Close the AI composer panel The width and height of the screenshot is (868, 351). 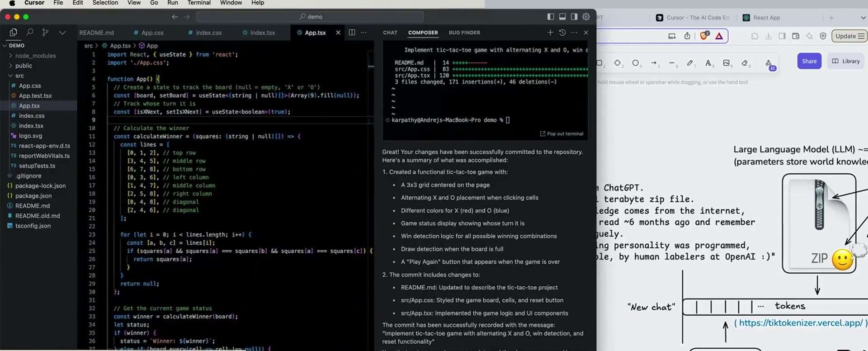point(586,33)
